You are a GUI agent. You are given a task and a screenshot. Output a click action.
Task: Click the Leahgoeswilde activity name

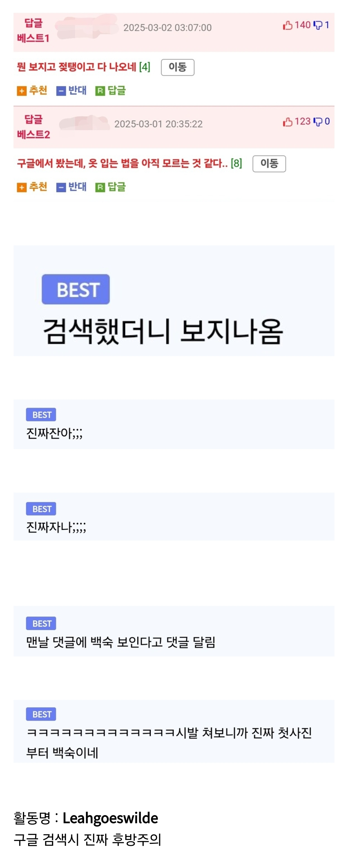tap(110, 818)
